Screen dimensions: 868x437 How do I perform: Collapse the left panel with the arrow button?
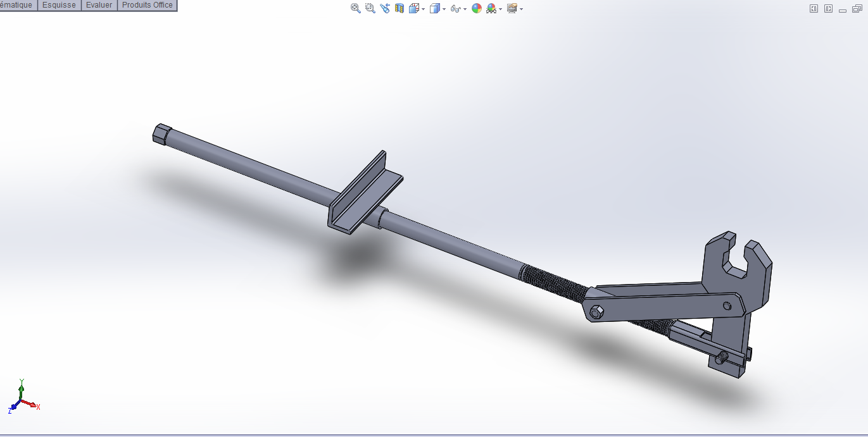(814, 8)
